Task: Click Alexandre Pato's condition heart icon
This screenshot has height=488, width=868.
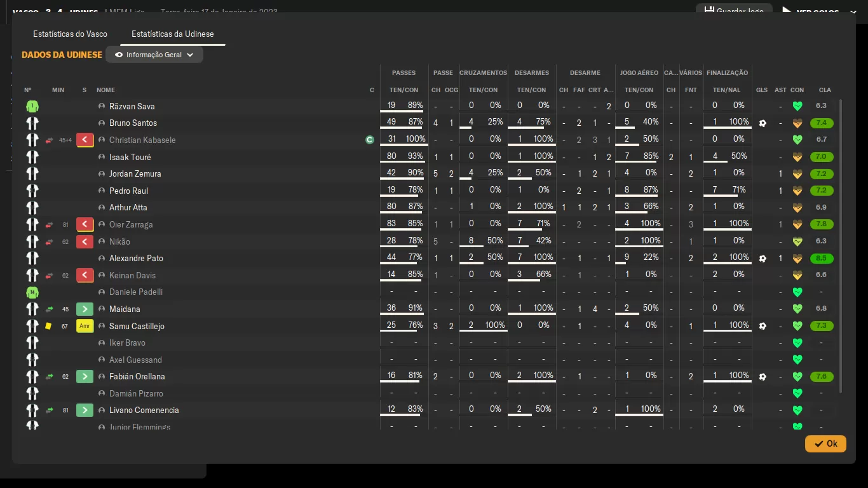Action: coord(797,259)
